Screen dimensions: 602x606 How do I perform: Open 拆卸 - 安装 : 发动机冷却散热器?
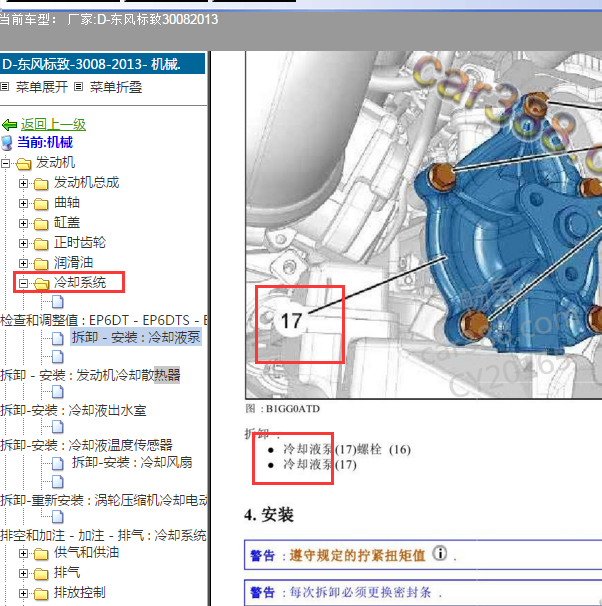pos(90,375)
